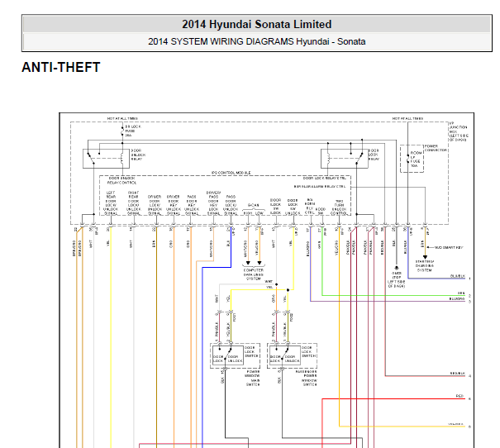Click the "POWER WINDOW MAIN SWITCH" label
The image size is (500, 448).
[252, 379]
